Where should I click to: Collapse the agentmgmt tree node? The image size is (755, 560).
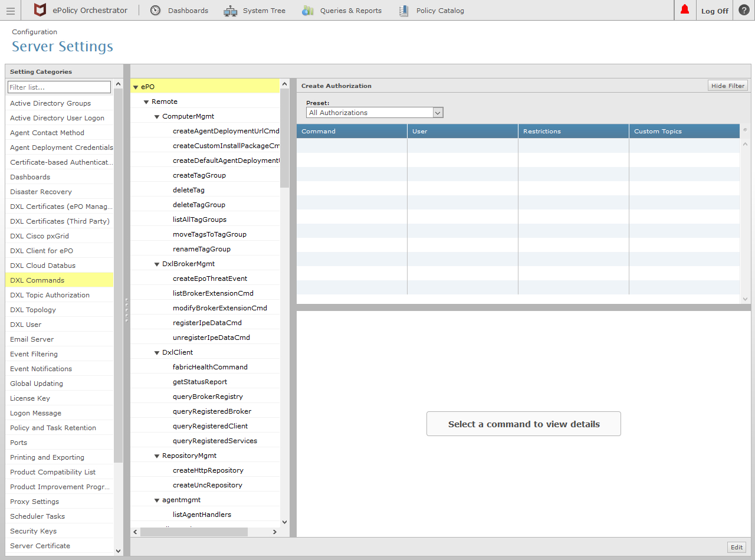(157, 500)
